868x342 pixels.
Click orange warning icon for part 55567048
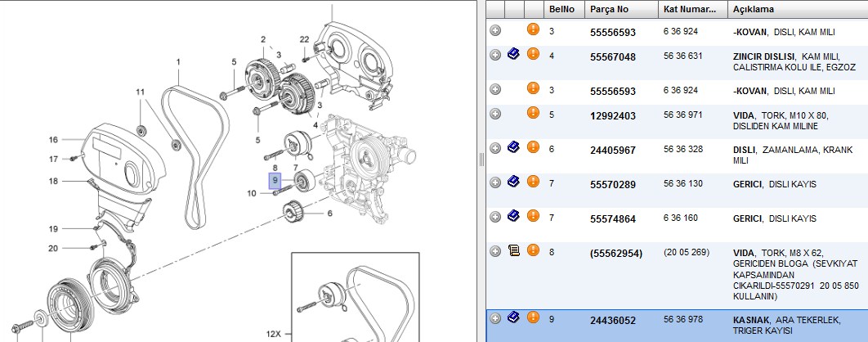pos(533,54)
